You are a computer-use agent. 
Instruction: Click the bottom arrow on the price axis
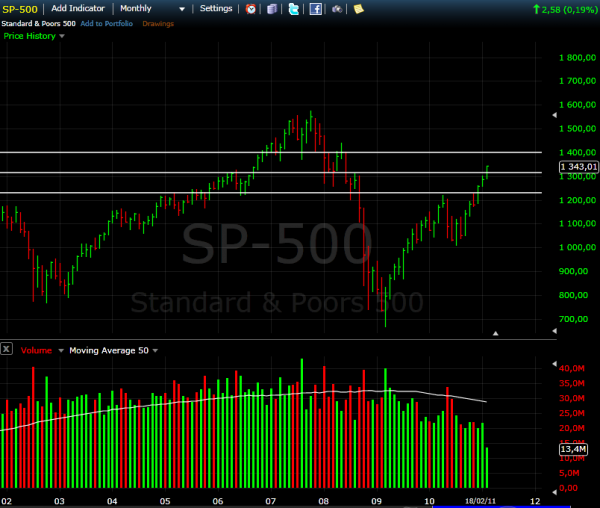(554, 331)
